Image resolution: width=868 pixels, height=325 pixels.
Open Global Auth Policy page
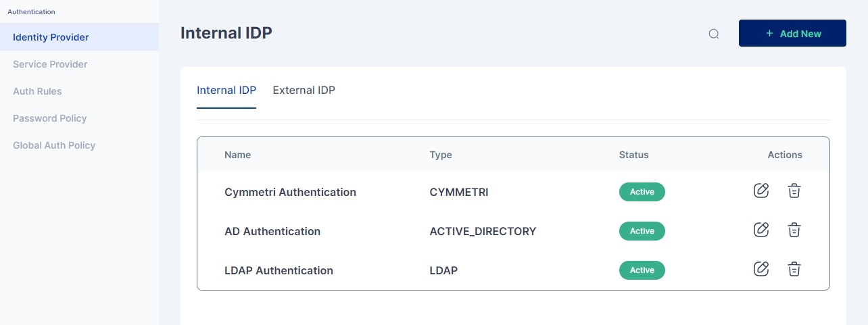pyautogui.click(x=54, y=145)
